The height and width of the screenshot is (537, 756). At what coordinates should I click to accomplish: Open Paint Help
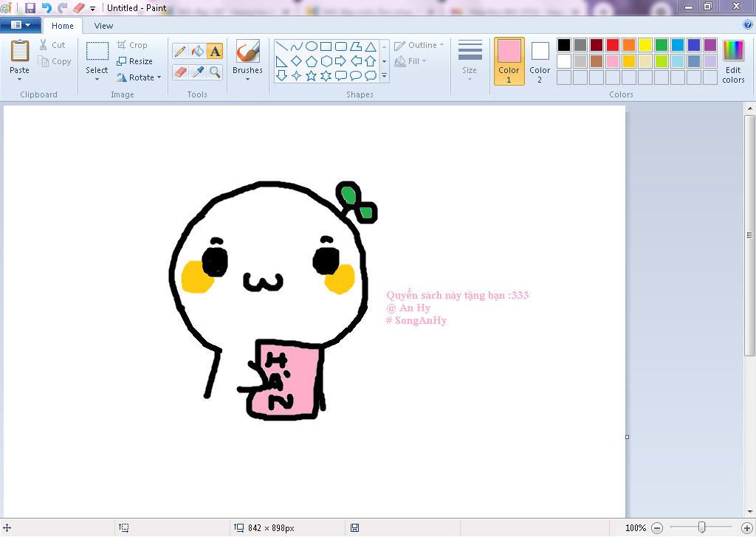[748, 24]
